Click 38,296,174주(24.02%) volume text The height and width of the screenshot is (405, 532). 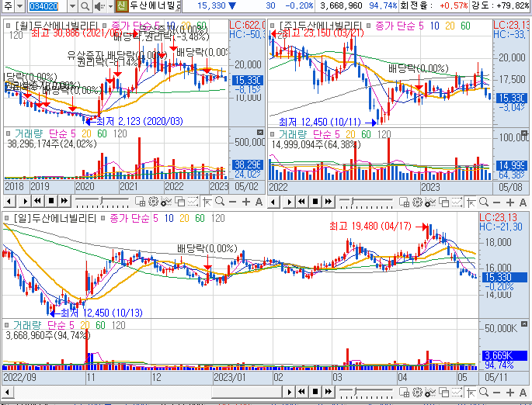coord(52,144)
